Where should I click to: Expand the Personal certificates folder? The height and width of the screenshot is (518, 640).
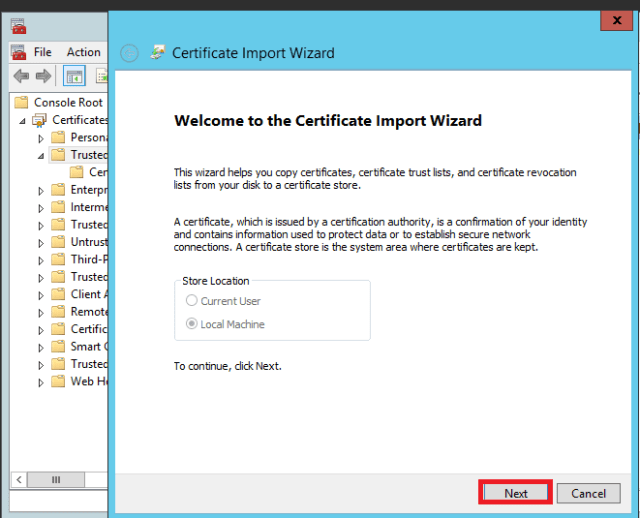point(41,138)
